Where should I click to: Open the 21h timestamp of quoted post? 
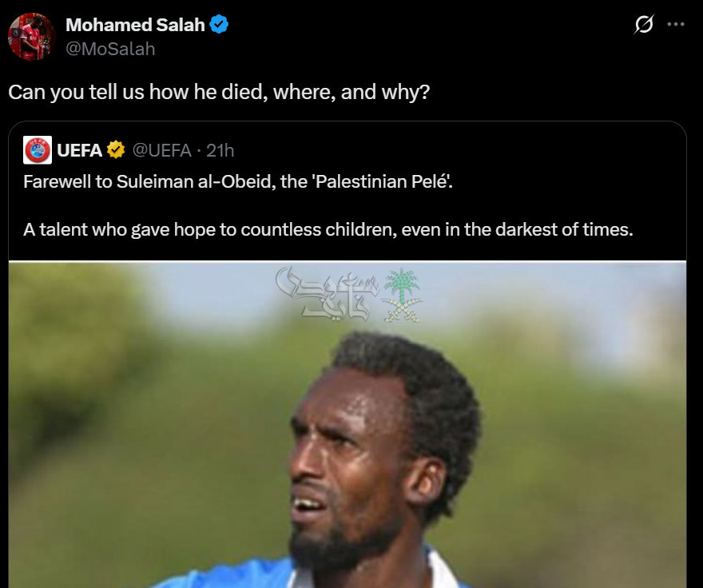pyautogui.click(x=220, y=150)
